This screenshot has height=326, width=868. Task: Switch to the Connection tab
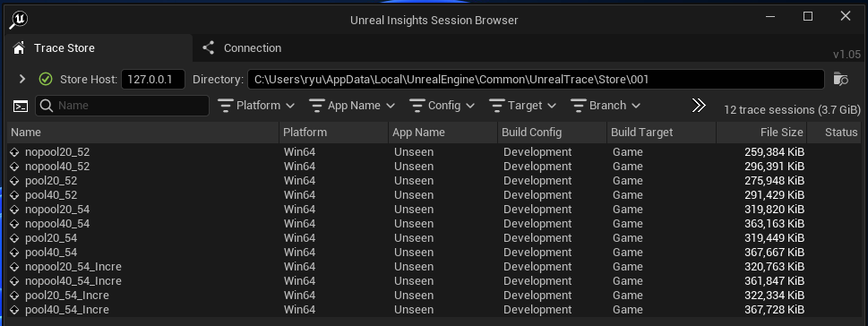[241, 48]
